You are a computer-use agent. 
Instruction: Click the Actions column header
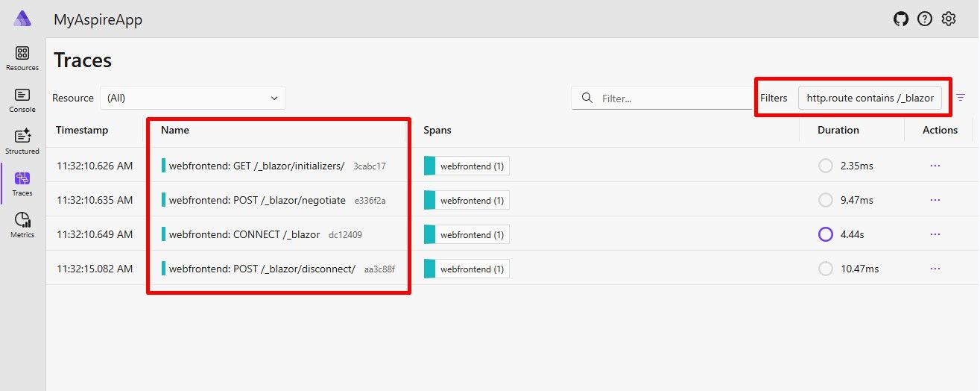click(940, 130)
